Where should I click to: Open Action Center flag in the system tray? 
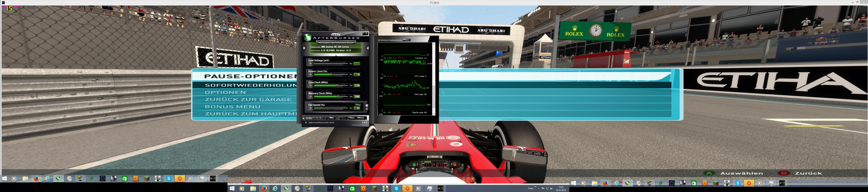543,189
